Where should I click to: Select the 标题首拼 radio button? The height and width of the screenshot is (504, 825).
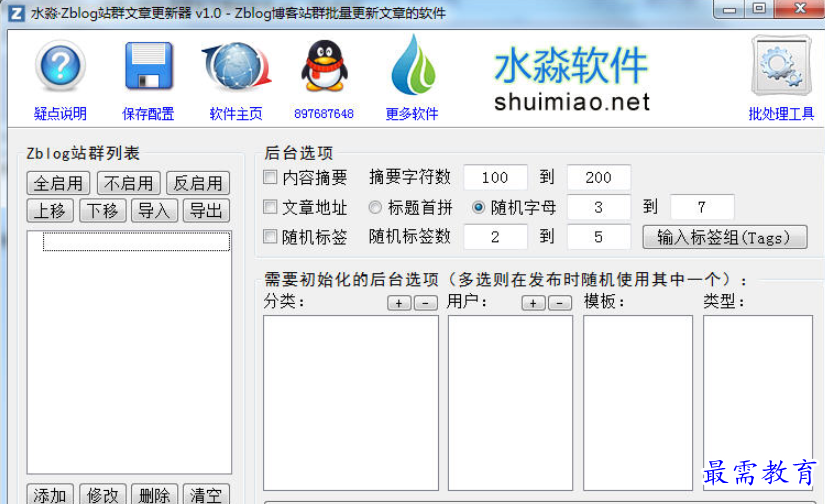click(375, 207)
